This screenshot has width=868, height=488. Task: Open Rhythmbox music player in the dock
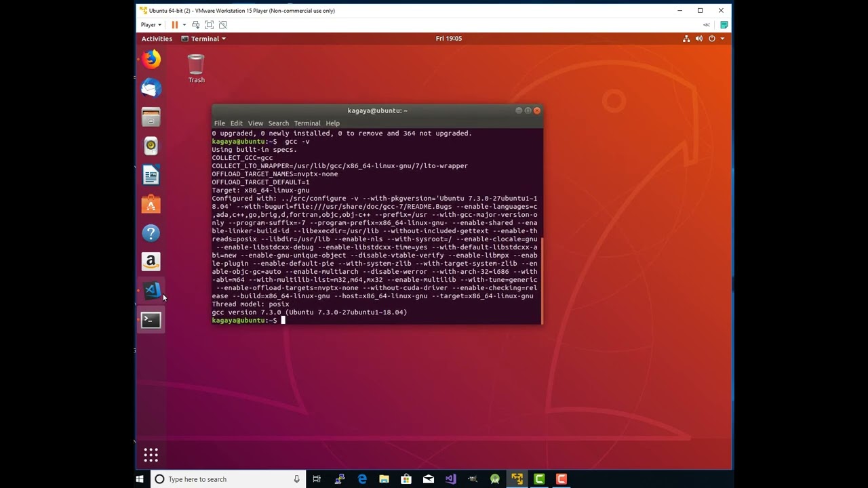[x=151, y=146]
